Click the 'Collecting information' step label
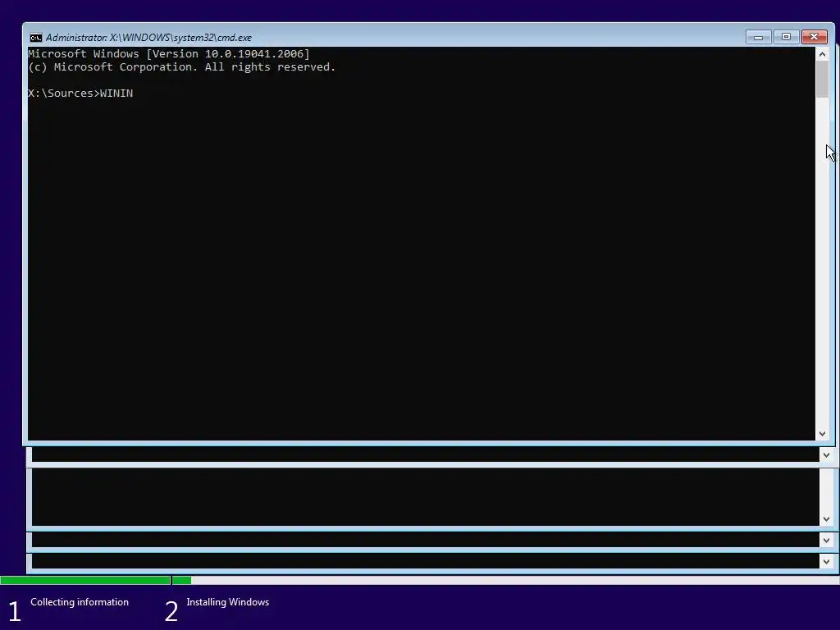840x630 pixels. (80, 602)
